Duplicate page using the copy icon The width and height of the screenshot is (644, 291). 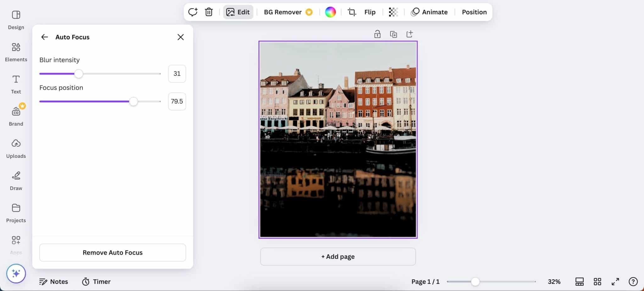point(393,34)
